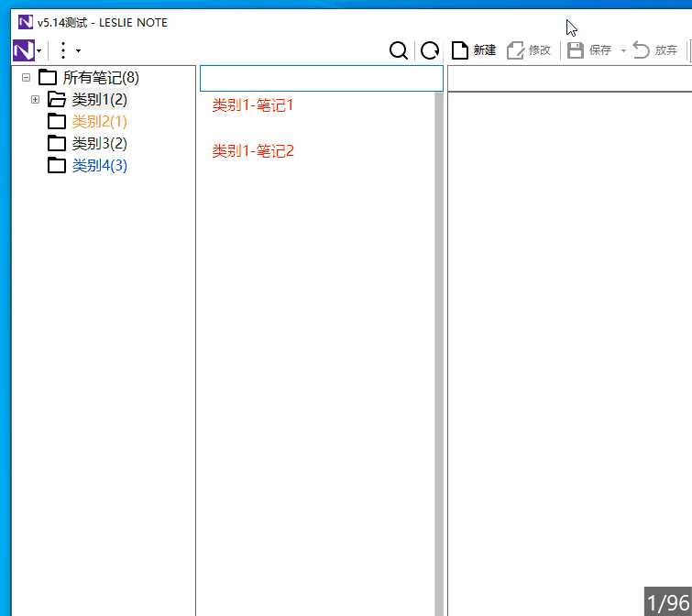Select the orange 类别2(1) category
The height and width of the screenshot is (616, 692).
(100, 121)
